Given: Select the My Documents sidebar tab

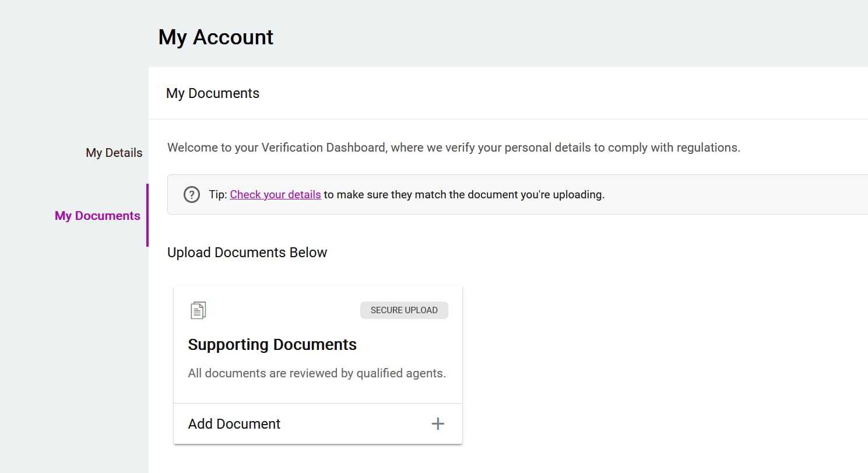Looking at the screenshot, I should point(97,216).
